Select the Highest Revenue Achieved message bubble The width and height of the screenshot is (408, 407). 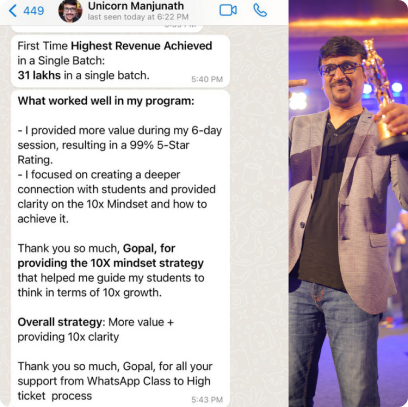120,61
